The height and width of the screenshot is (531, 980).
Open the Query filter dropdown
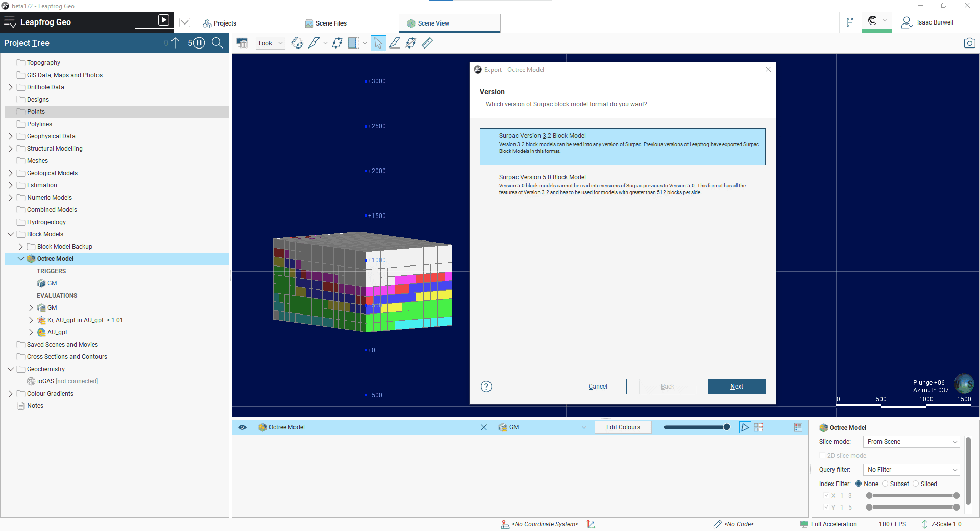tap(911, 470)
